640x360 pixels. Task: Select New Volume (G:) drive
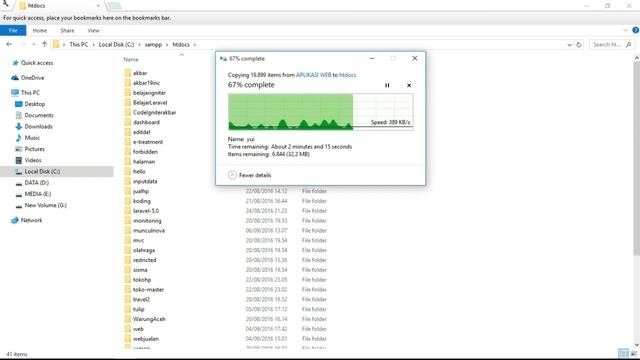click(41, 205)
